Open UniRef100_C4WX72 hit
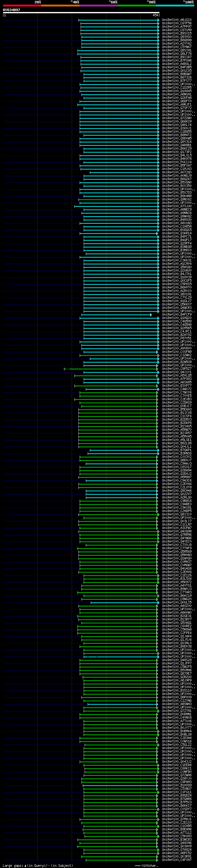 177,389
